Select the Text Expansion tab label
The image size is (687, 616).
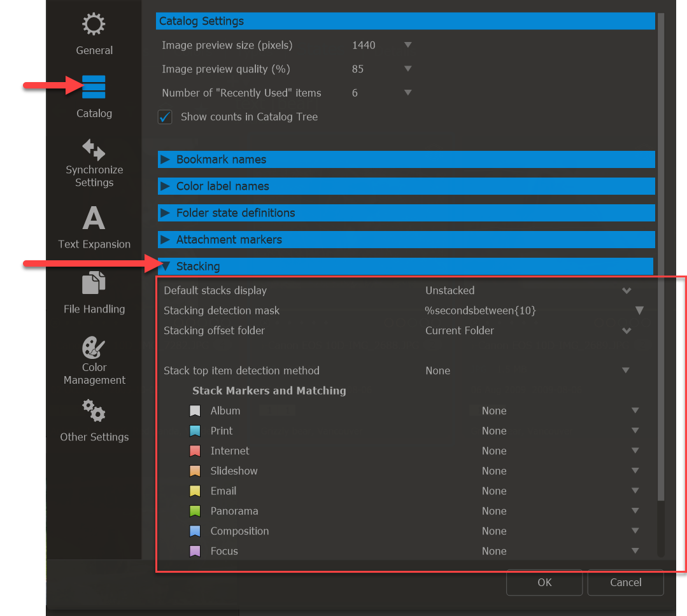point(94,244)
